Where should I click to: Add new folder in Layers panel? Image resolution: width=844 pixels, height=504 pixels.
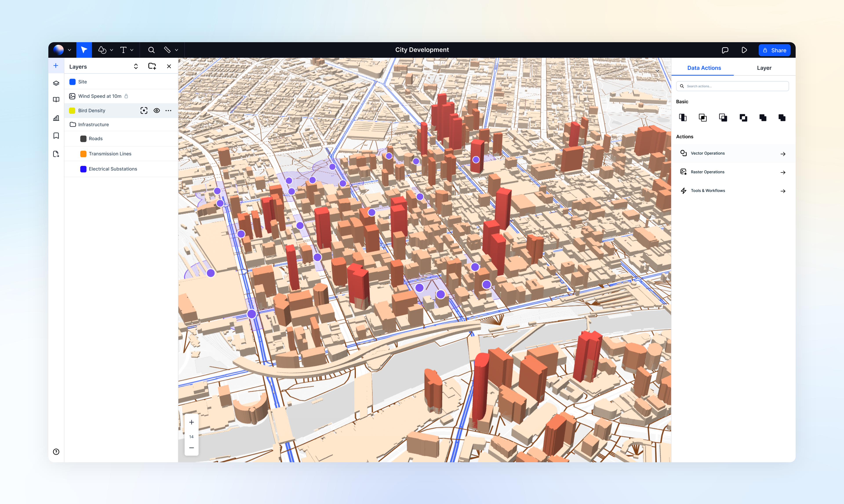click(152, 66)
